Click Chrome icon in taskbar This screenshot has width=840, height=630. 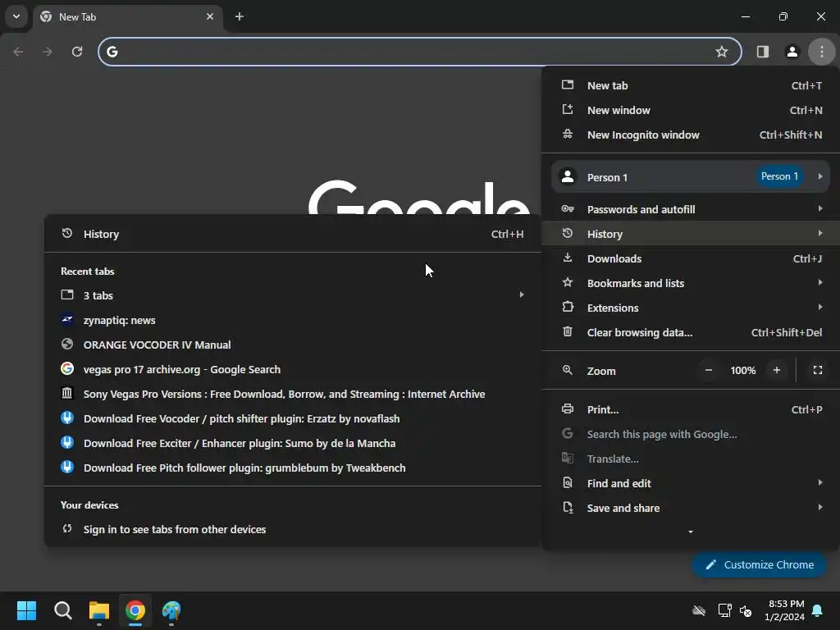(135, 610)
